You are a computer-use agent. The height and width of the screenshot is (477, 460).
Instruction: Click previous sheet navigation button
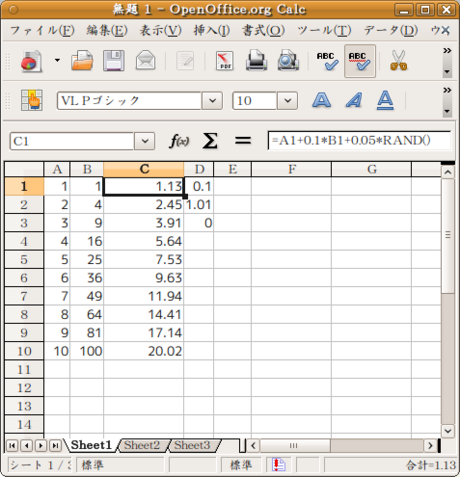click(x=27, y=446)
